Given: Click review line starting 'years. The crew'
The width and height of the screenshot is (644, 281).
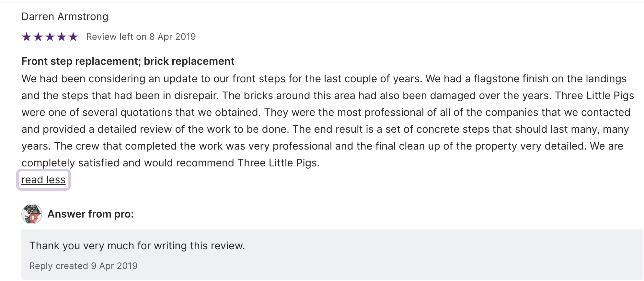Looking at the screenshot, I should pyautogui.click(x=322, y=146).
